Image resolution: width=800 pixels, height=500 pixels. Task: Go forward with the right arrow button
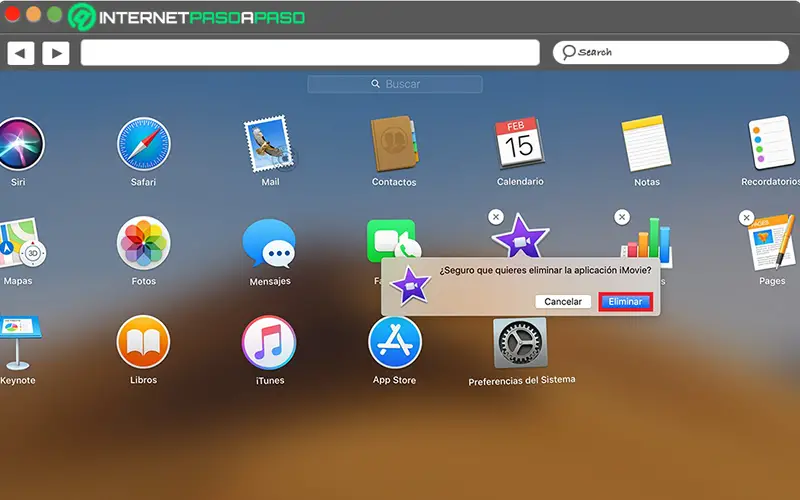click(x=56, y=53)
